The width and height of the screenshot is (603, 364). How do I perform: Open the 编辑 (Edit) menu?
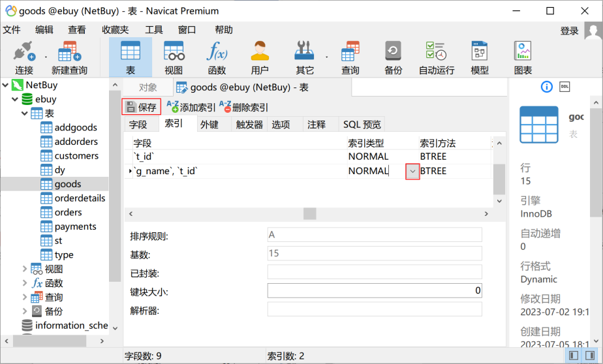tap(44, 30)
